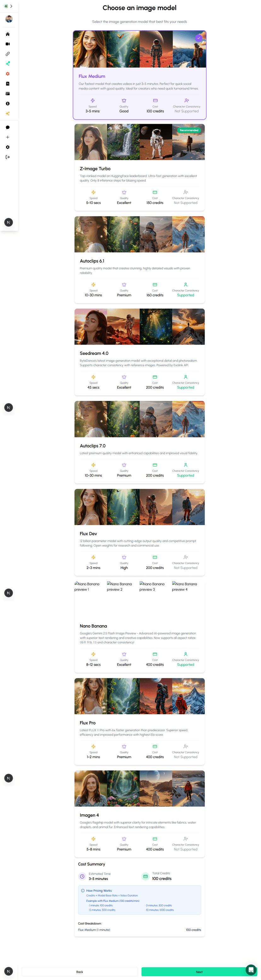Select the video camera icon in sidebar

pos(8,44)
